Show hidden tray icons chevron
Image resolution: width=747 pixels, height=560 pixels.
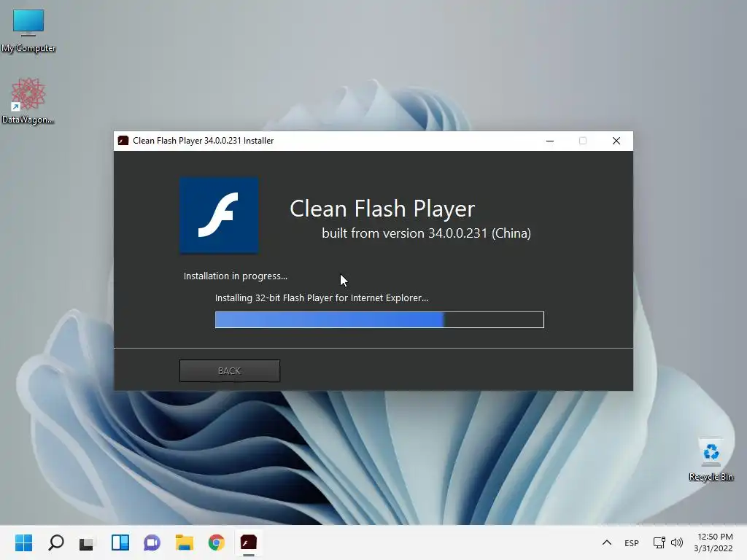point(606,542)
